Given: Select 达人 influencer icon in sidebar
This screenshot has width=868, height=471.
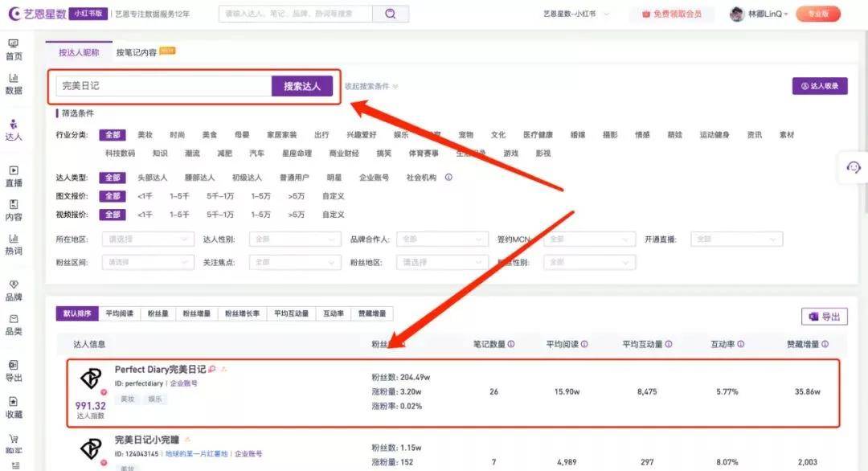Looking at the screenshot, I should (x=14, y=124).
